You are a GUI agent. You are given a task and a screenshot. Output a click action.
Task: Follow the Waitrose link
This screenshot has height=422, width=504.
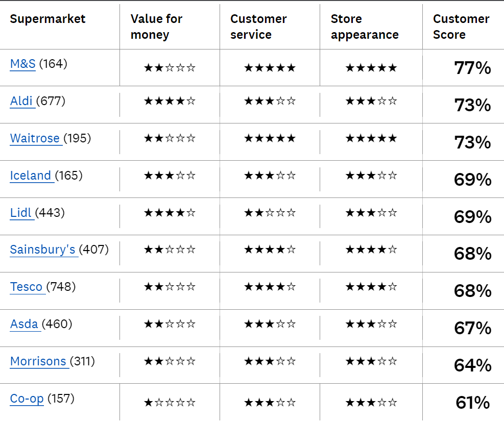point(35,138)
